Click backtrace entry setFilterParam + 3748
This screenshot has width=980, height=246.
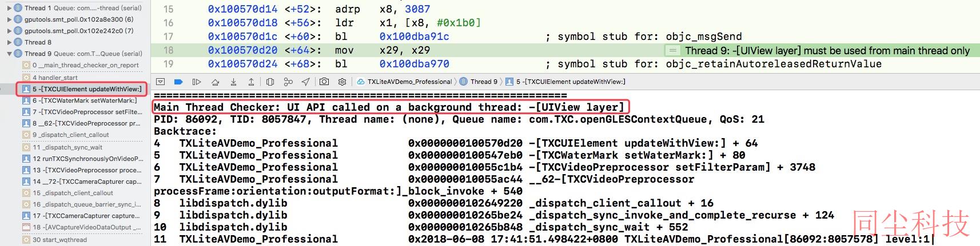pyautogui.click(x=484, y=167)
